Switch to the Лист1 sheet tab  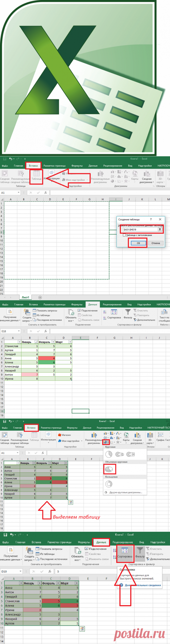(25, 297)
